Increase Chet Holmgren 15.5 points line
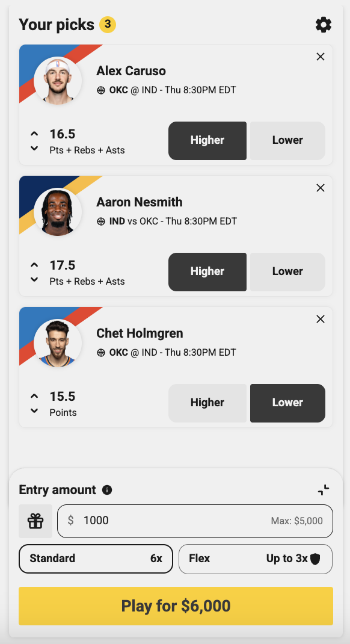The width and height of the screenshot is (350, 644). tap(34, 396)
